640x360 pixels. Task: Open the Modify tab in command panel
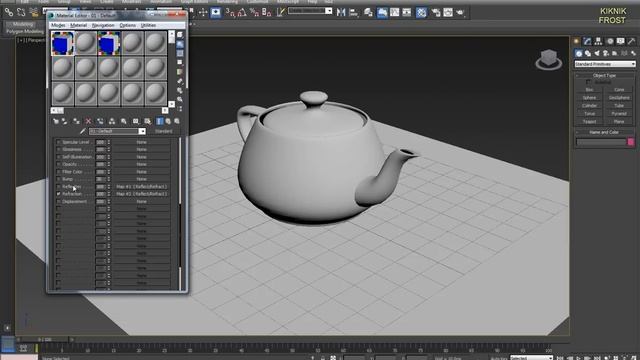pyautogui.click(x=587, y=41)
